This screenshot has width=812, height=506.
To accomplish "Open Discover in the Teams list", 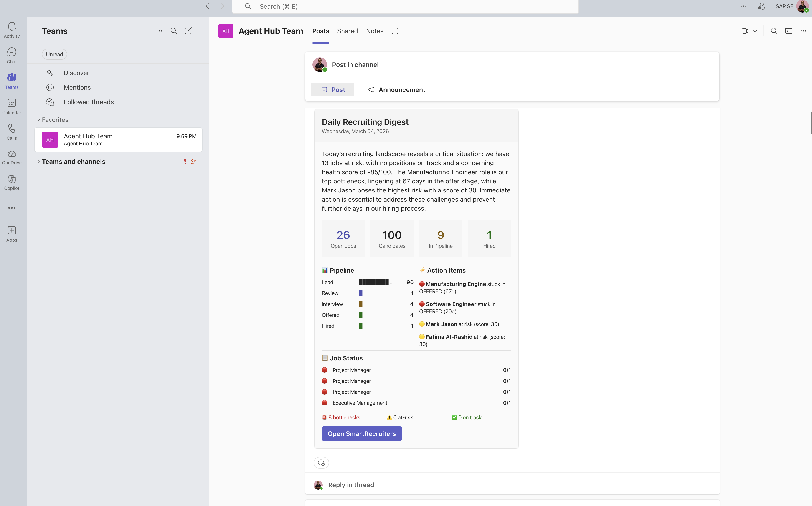I will pos(76,73).
